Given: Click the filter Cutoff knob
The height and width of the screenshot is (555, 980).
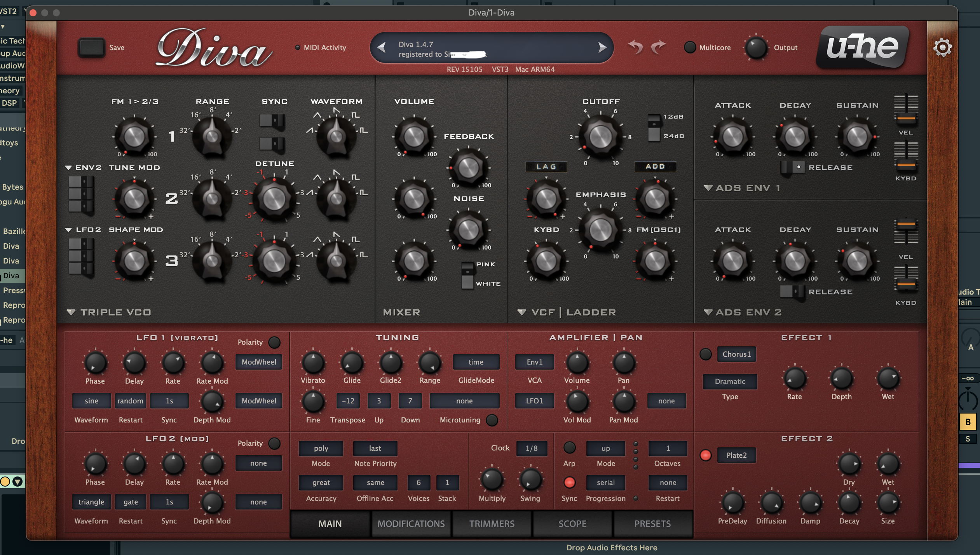Looking at the screenshot, I should click(x=601, y=136).
